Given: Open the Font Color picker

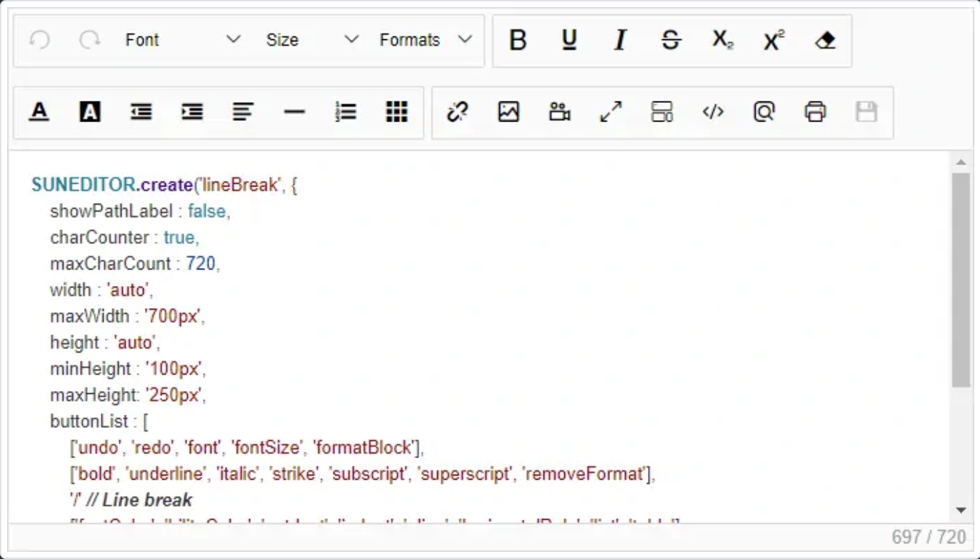Looking at the screenshot, I should click(39, 112).
